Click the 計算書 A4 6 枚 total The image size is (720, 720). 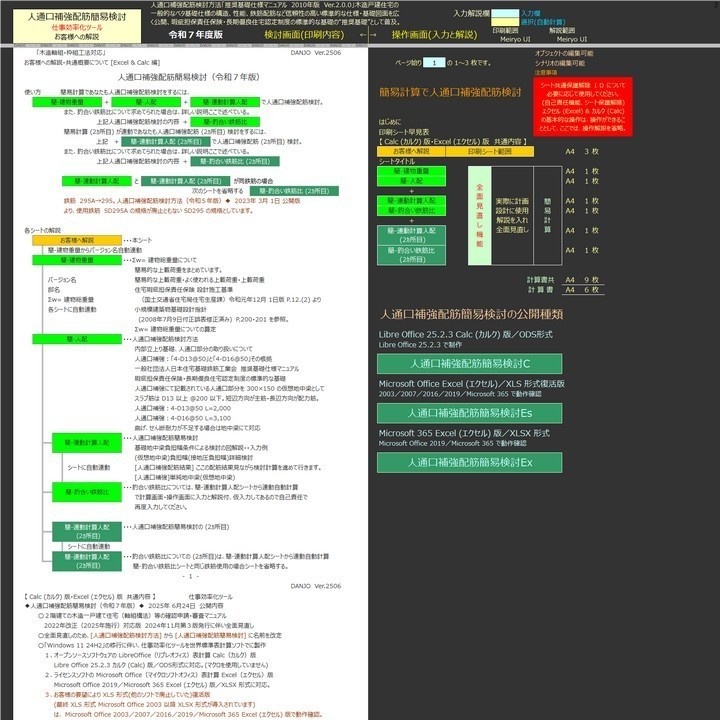(x=565, y=290)
